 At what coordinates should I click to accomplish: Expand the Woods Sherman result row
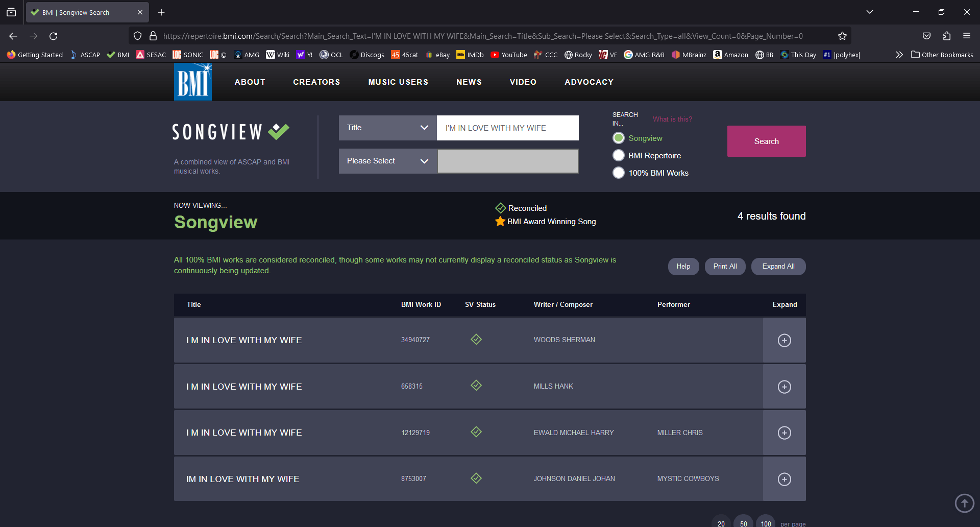pos(785,340)
